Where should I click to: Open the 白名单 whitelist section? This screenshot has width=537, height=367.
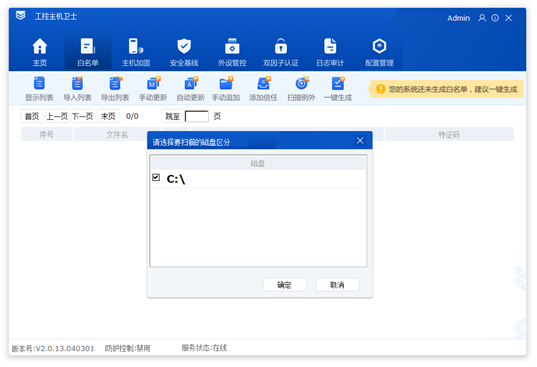(x=88, y=52)
